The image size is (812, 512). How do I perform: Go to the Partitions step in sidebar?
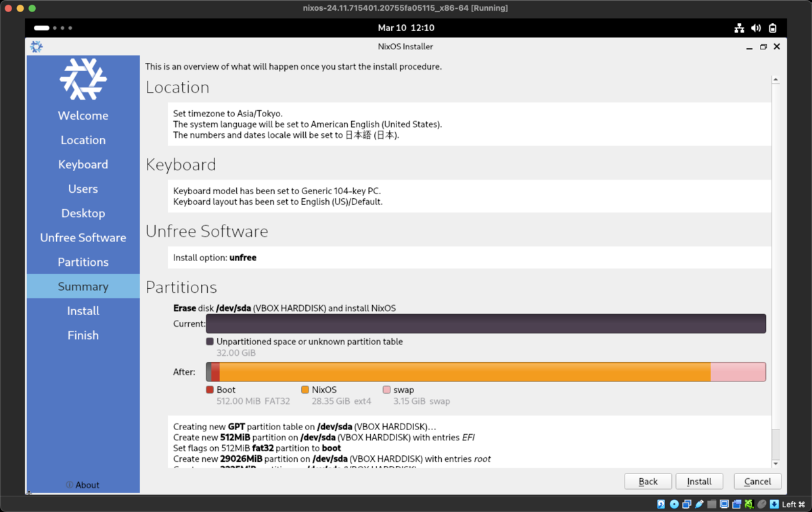click(83, 262)
